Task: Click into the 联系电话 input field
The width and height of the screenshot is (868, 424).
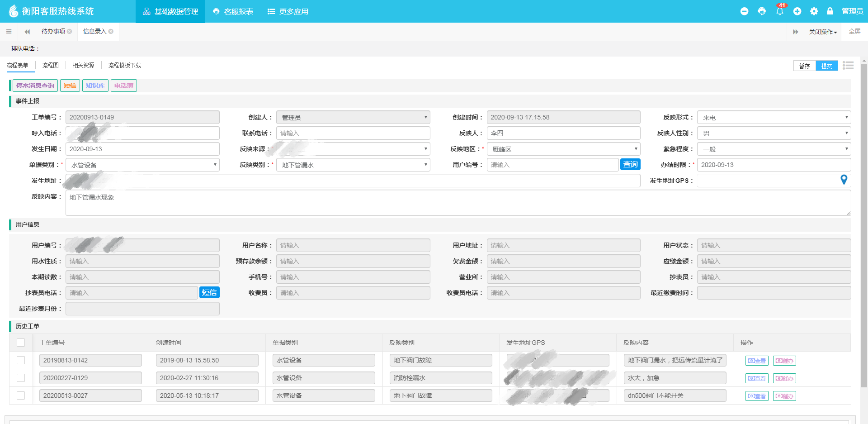Action: tap(353, 133)
